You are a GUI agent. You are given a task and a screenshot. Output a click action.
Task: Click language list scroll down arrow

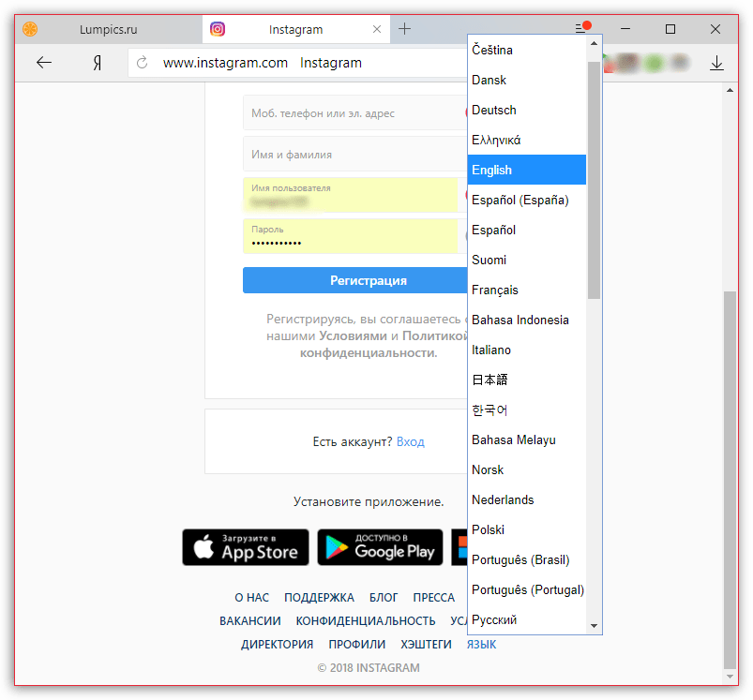pos(594,626)
